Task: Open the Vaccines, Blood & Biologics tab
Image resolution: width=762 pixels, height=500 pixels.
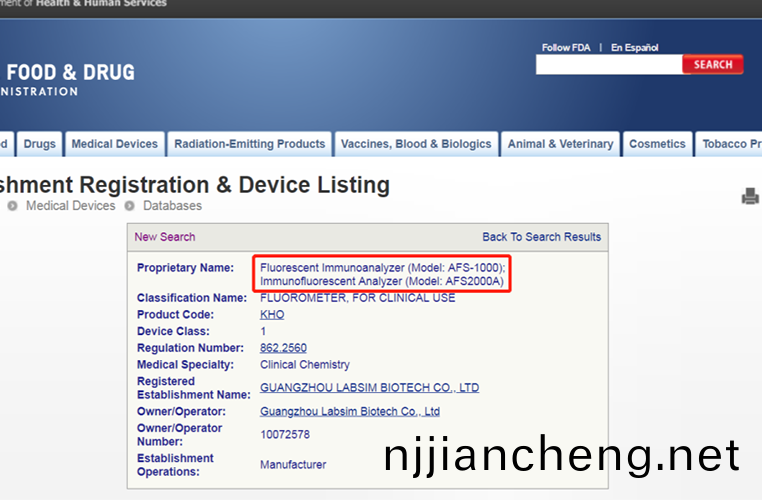Action: 416,144
